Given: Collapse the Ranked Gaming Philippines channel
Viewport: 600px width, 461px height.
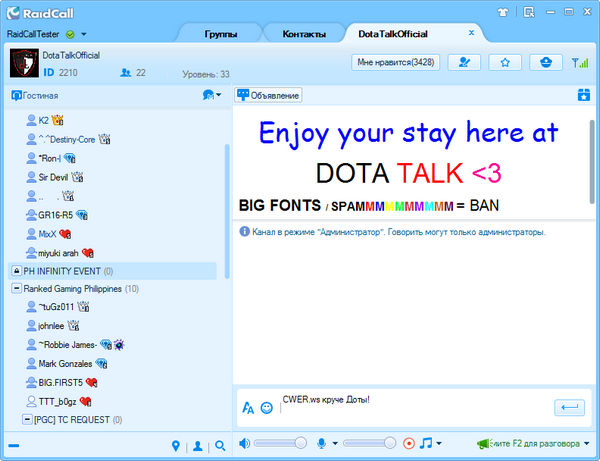Looking at the screenshot, I should pos(16,288).
